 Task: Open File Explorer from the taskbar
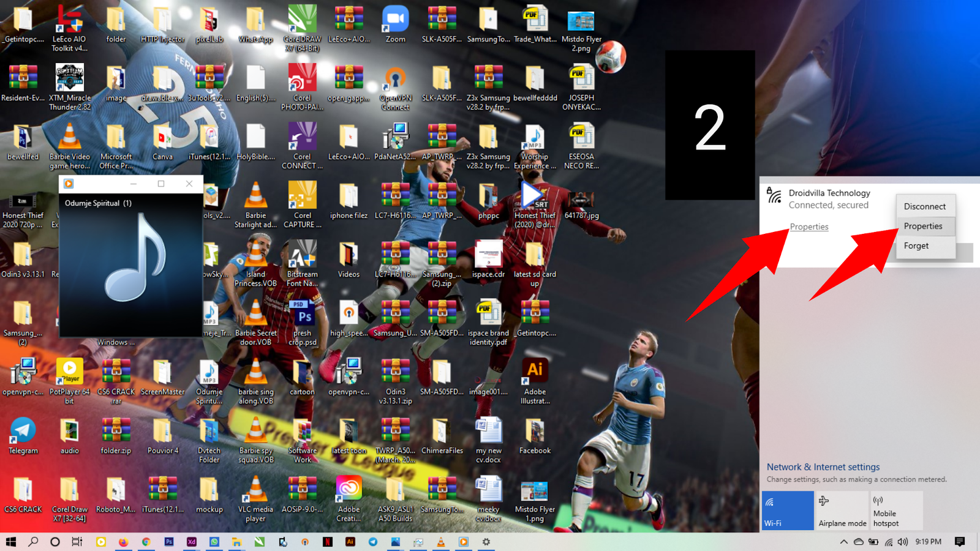[236, 542]
